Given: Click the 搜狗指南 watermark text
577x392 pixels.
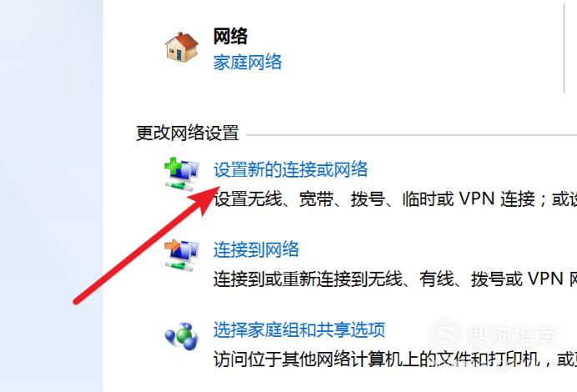Looking at the screenshot, I should pyautogui.click(x=511, y=335).
